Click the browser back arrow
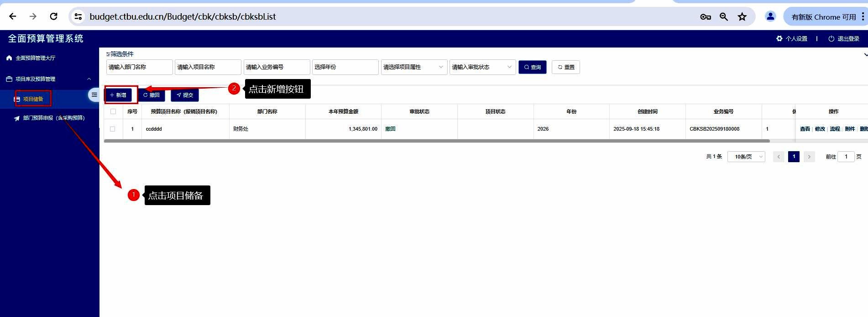The image size is (868, 317). [13, 17]
